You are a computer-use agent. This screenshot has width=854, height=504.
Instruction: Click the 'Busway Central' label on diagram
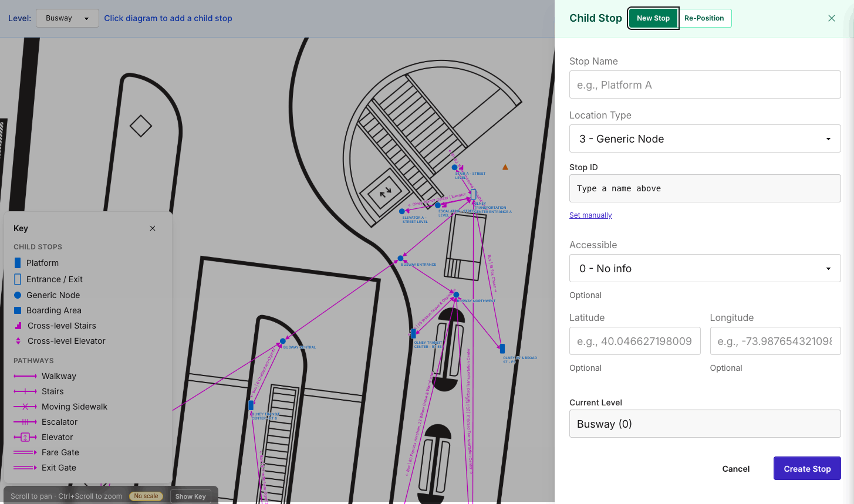click(299, 347)
